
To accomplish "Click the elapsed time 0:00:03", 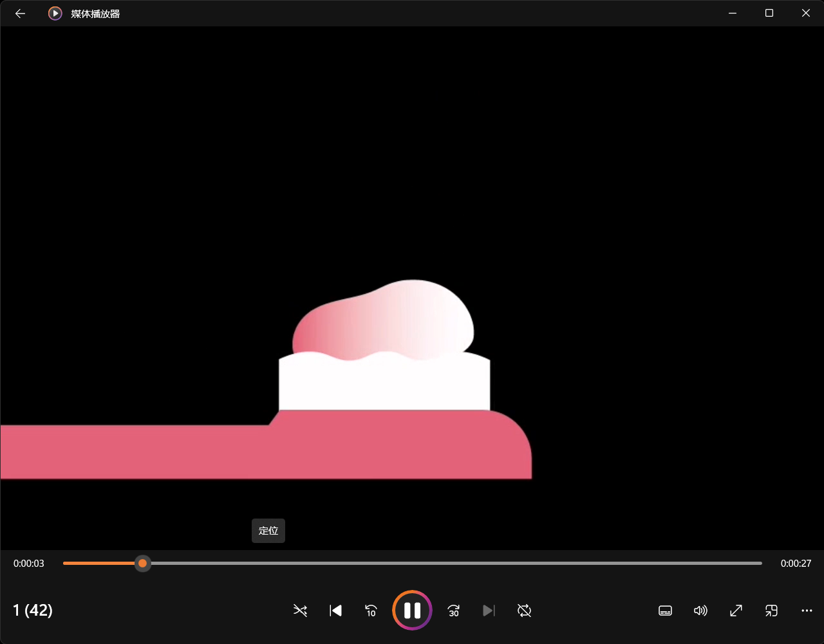I will [x=29, y=564].
